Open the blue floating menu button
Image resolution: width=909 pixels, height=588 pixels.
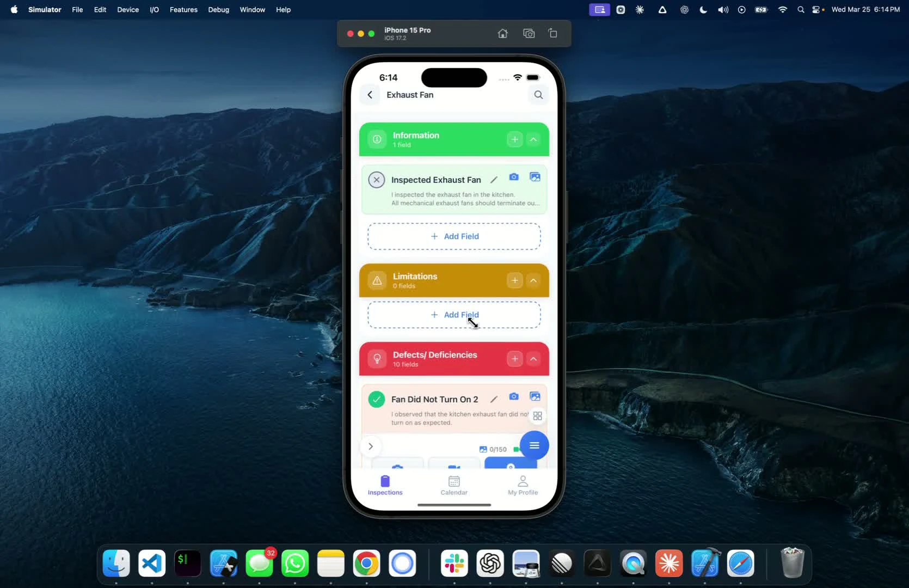click(x=534, y=445)
